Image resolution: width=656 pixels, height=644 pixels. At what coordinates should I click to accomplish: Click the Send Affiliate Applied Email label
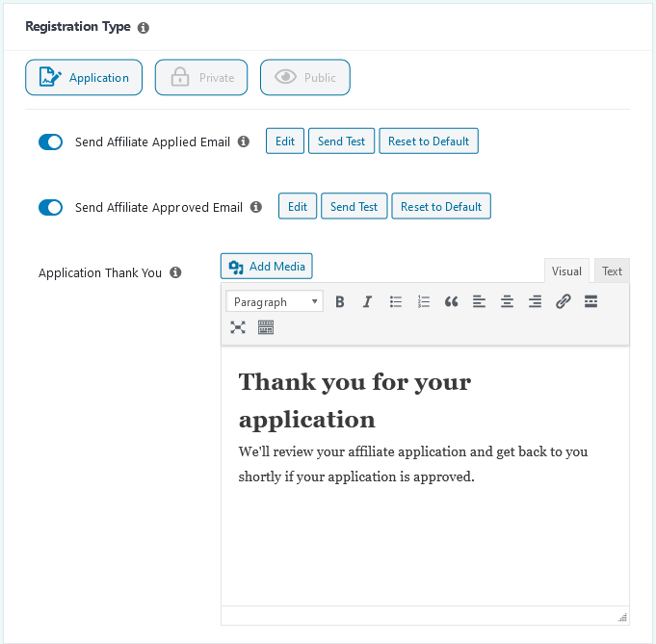(152, 142)
